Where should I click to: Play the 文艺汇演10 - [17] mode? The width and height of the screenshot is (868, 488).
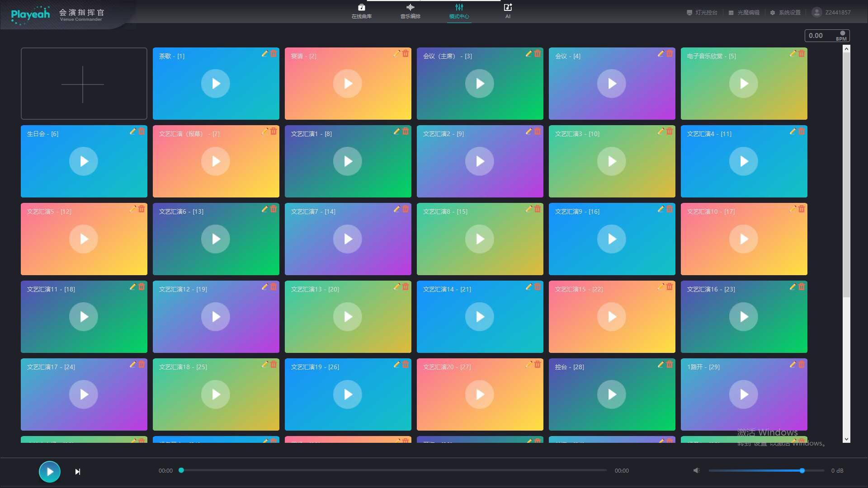tap(744, 239)
